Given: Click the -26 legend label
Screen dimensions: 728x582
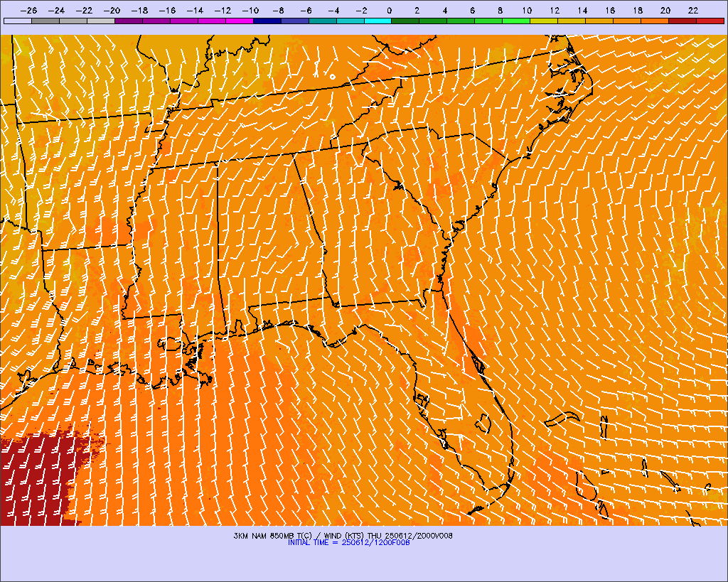Looking at the screenshot, I should coord(28,11).
